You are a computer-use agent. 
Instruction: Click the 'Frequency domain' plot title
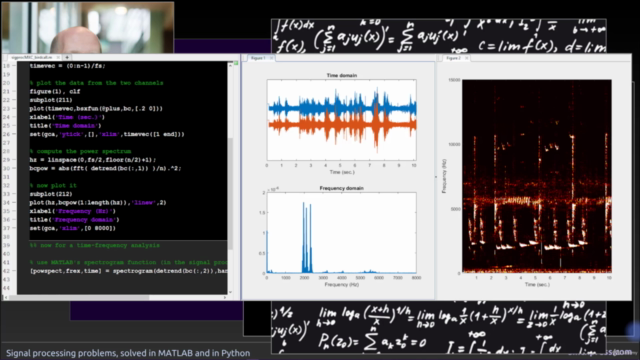tap(342, 188)
